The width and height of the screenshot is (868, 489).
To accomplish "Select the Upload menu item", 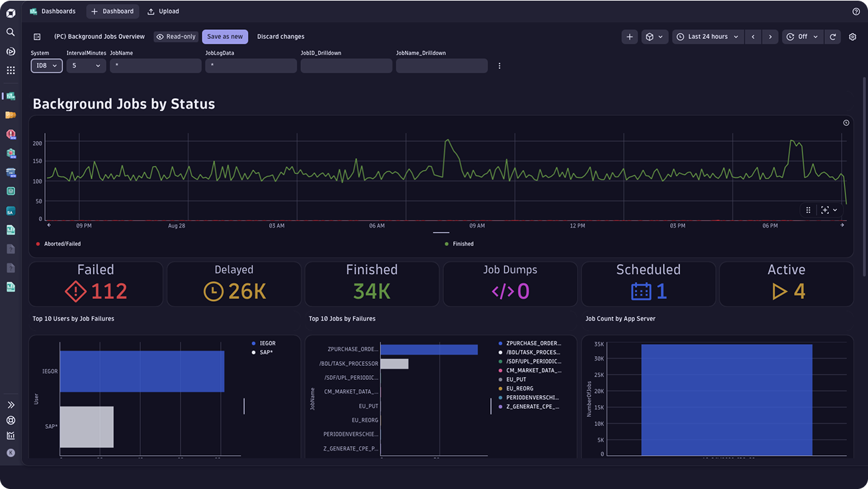I will [163, 11].
